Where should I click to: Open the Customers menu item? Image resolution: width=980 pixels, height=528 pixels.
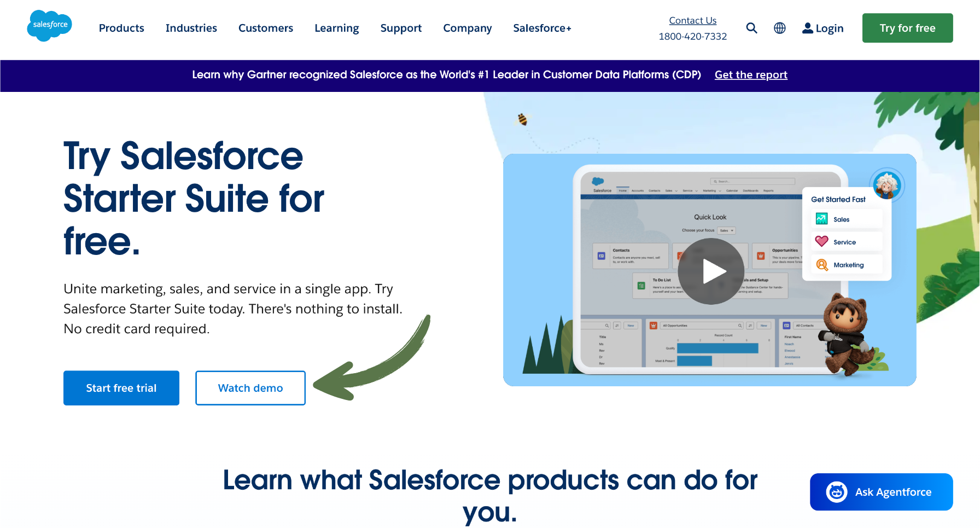(265, 28)
